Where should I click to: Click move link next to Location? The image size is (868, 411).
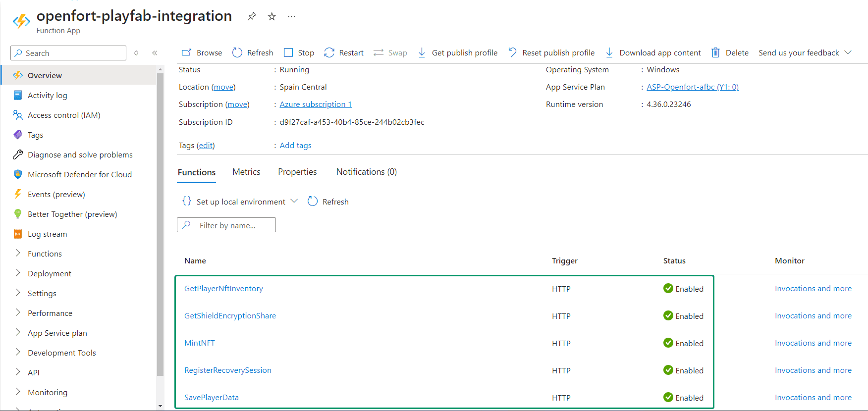tap(223, 87)
